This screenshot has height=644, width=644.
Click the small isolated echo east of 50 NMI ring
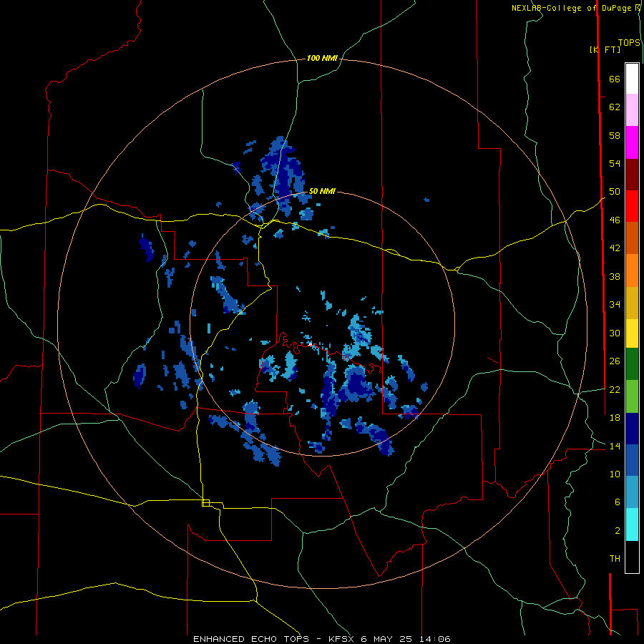(x=426, y=200)
